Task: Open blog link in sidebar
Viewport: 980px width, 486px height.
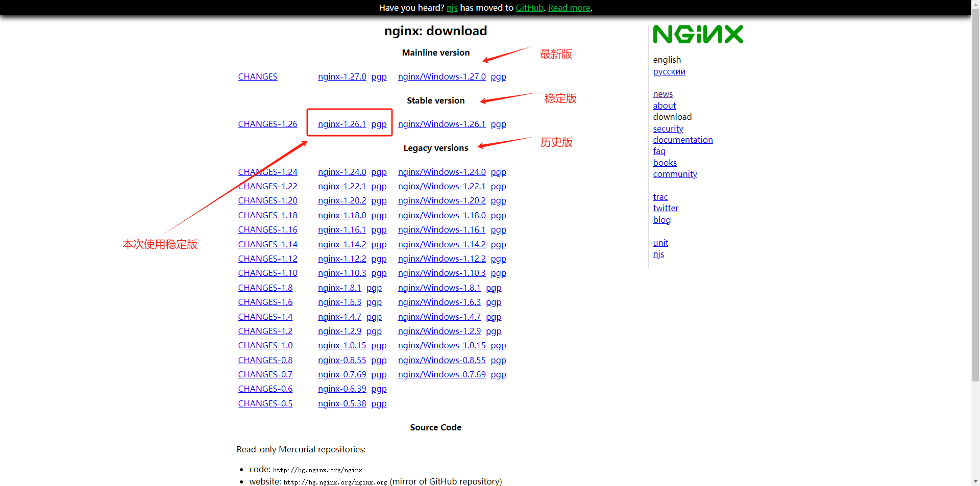Action: (x=662, y=220)
